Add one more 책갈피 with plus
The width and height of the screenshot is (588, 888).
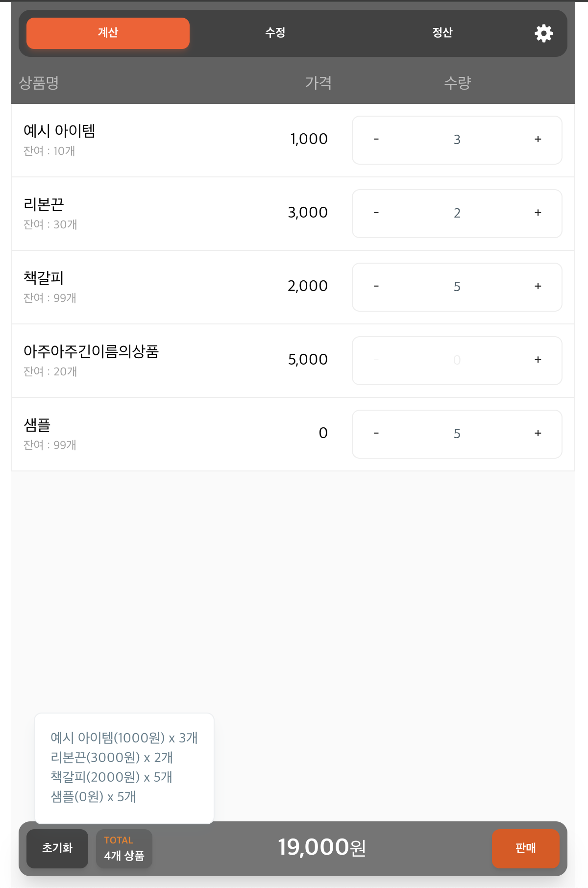coord(538,287)
